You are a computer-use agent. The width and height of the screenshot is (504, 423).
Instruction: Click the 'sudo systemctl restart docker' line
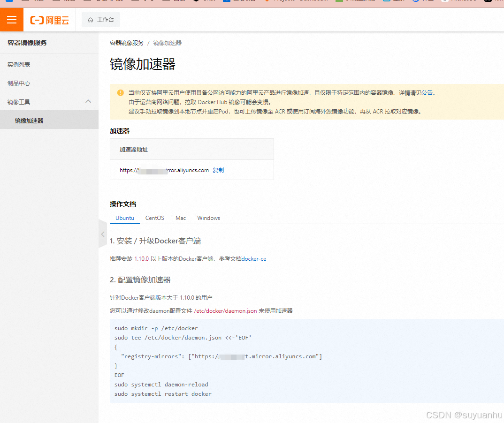click(163, 394)
